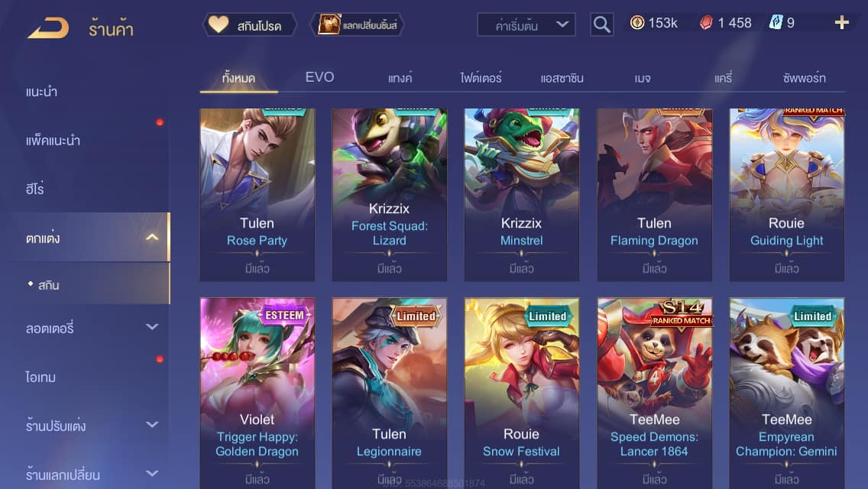Image resolution: width=868 pixels, height=489 pixels.
Task: Select Violet Trigger Happy Golden Dragon card
Action: pyautogui.click(x=257, y=393)
